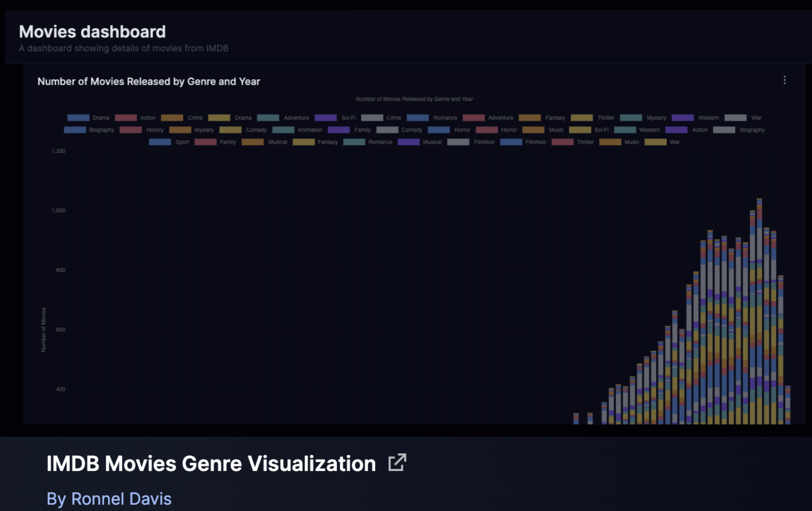This screenshot has width=812, height=511.
Task: Click the yellow Fantasy legend swatch
Action: 303,142
